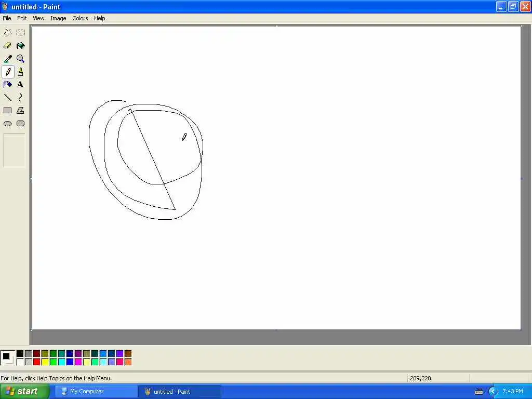Choose the periwinkle color swatch
532x399 pixels.
coord(111,362)
